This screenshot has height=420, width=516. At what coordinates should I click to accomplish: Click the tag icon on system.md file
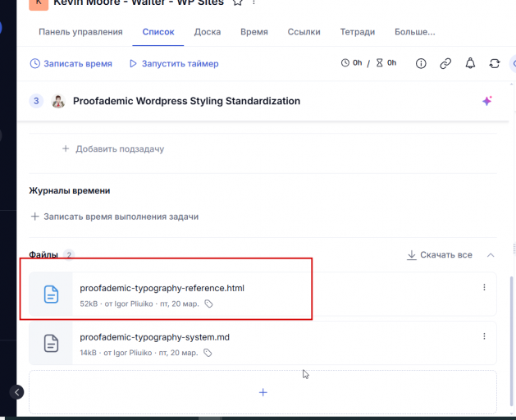(208, 353)
